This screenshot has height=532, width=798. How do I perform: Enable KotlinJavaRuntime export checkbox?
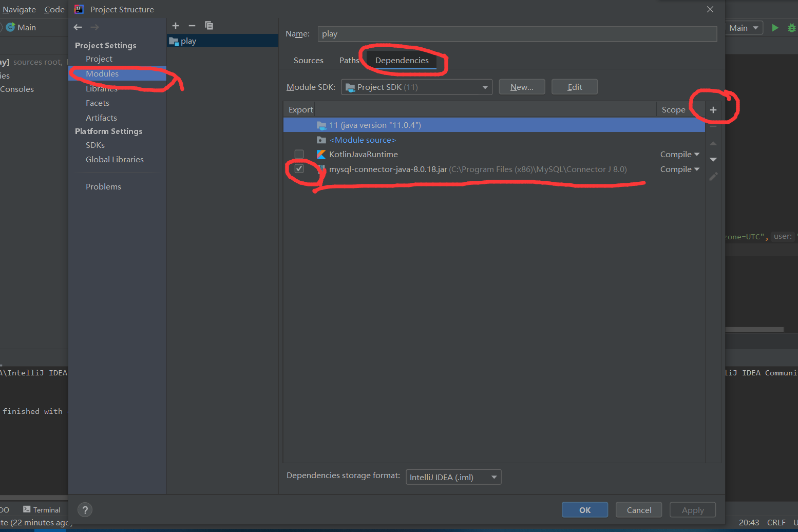click(299, 154)
